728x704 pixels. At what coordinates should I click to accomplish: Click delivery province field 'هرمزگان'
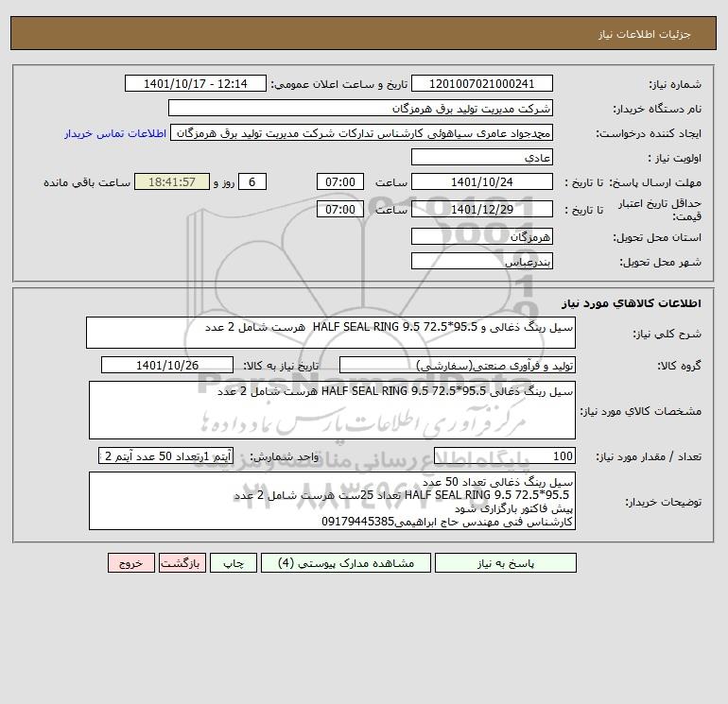coord(482,236)
